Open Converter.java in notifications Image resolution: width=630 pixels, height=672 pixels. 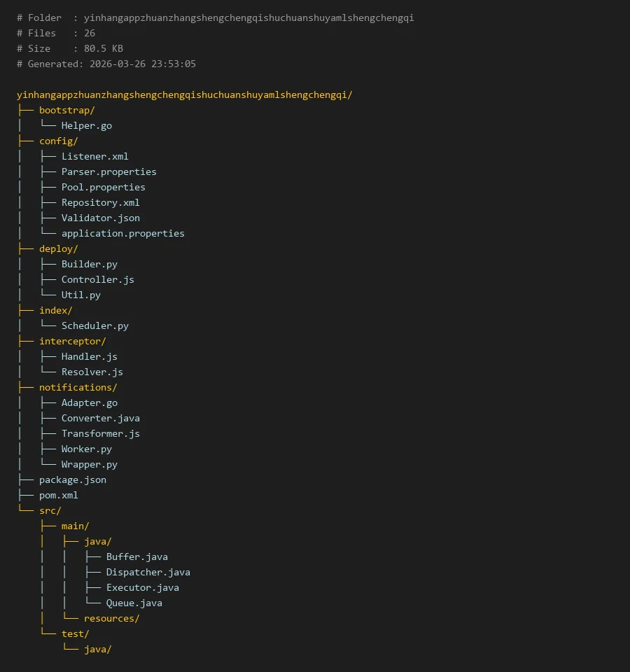point(100,418)
